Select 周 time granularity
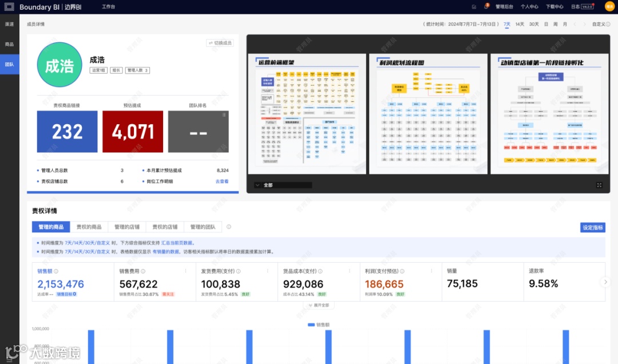618x364 pixels. coord(555,24)
